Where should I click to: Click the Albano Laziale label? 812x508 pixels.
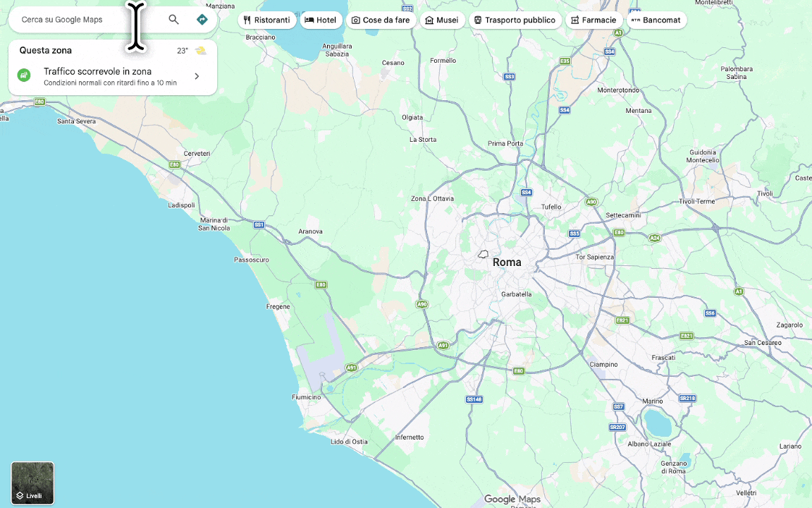[x=649, y=445]
